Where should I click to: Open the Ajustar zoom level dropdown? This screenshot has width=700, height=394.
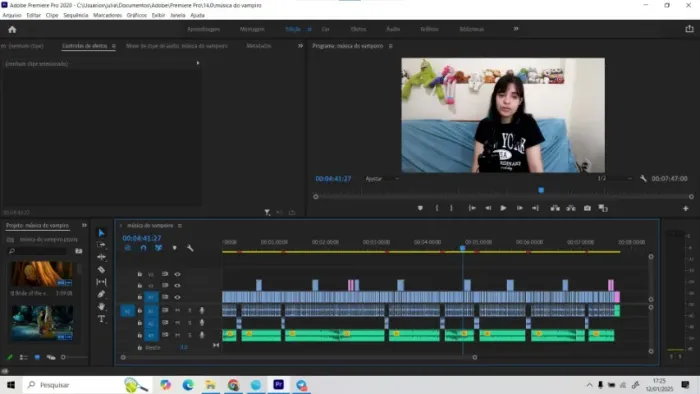point(382,178)
